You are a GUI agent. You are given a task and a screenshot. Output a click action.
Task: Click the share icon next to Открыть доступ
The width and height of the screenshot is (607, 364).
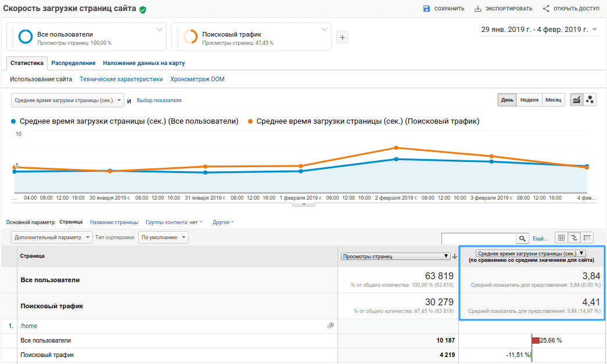pyautogui.click(x=546, y=9)
